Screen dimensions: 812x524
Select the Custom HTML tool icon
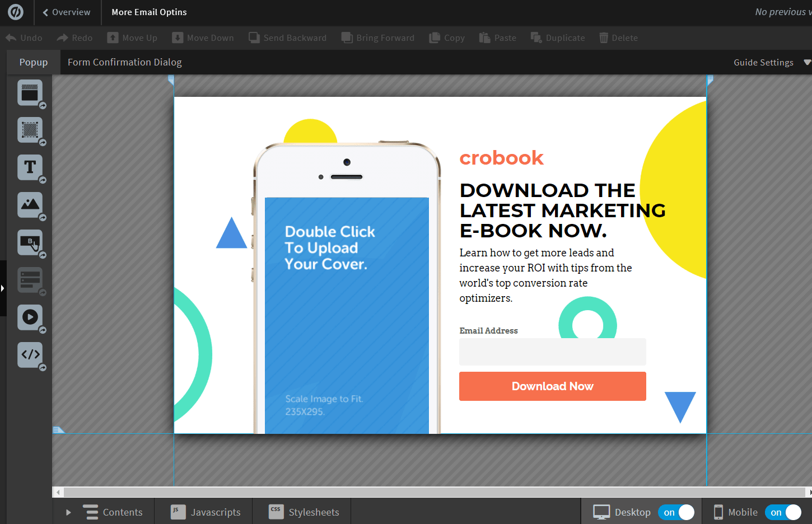[x=30, y=355]
